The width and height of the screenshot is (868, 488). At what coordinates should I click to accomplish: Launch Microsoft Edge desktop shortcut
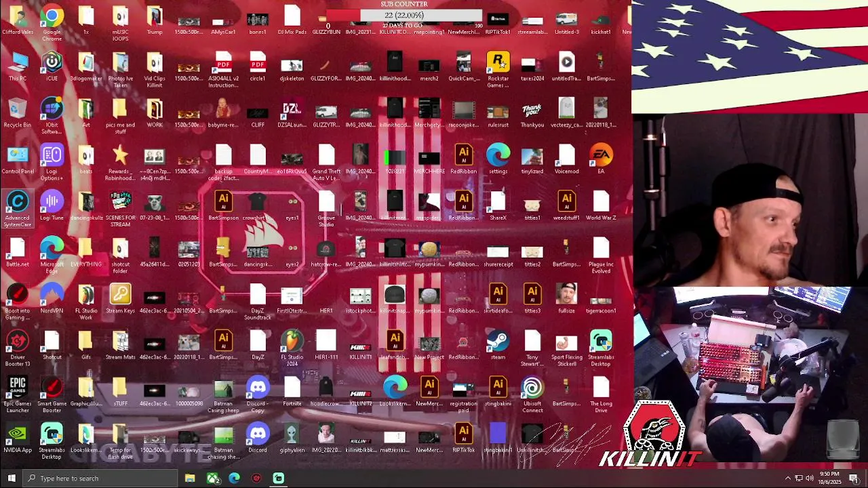[x=52, y=256]
